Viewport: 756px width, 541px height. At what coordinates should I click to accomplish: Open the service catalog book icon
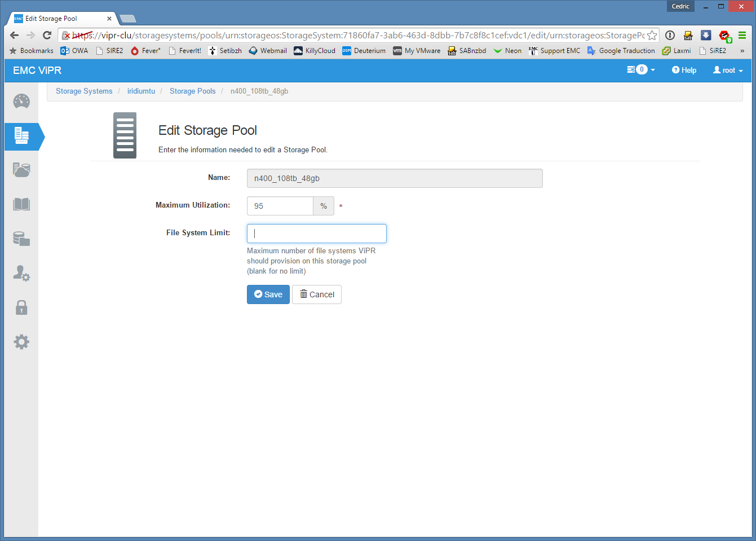tap(21, 204)
